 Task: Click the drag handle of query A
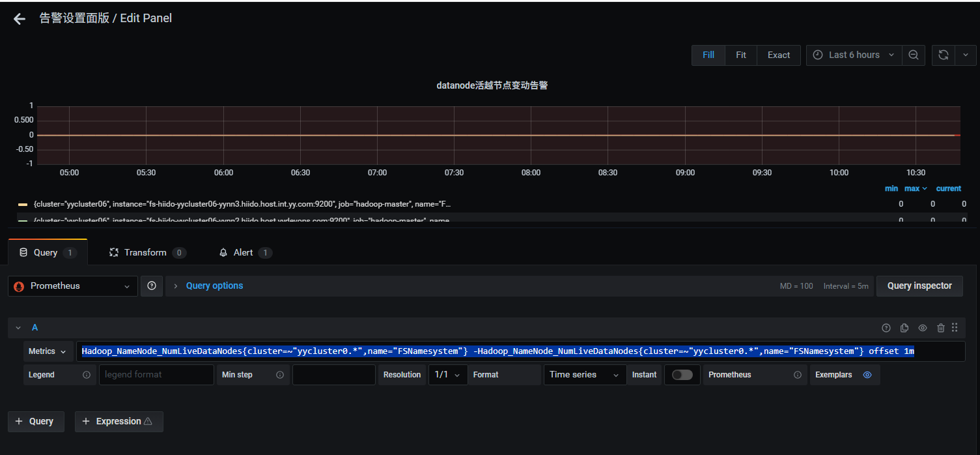(x=955, y=328)
